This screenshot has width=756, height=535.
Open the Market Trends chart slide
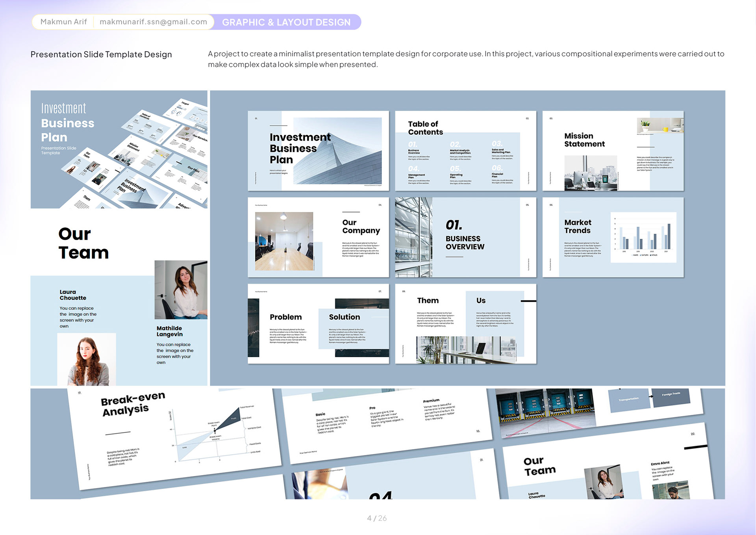point(613,237)
